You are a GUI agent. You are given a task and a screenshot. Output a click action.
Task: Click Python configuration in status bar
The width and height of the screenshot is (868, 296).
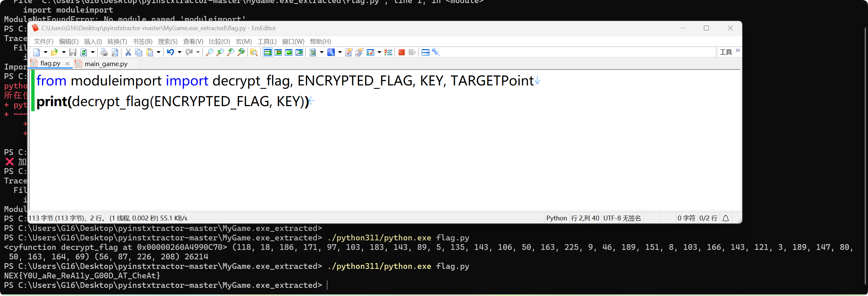556,218
